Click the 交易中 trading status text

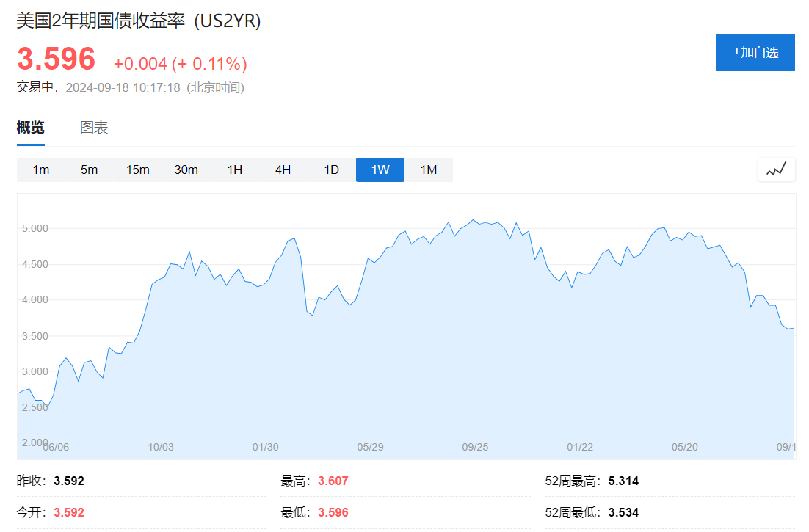(x=35, y=87)
